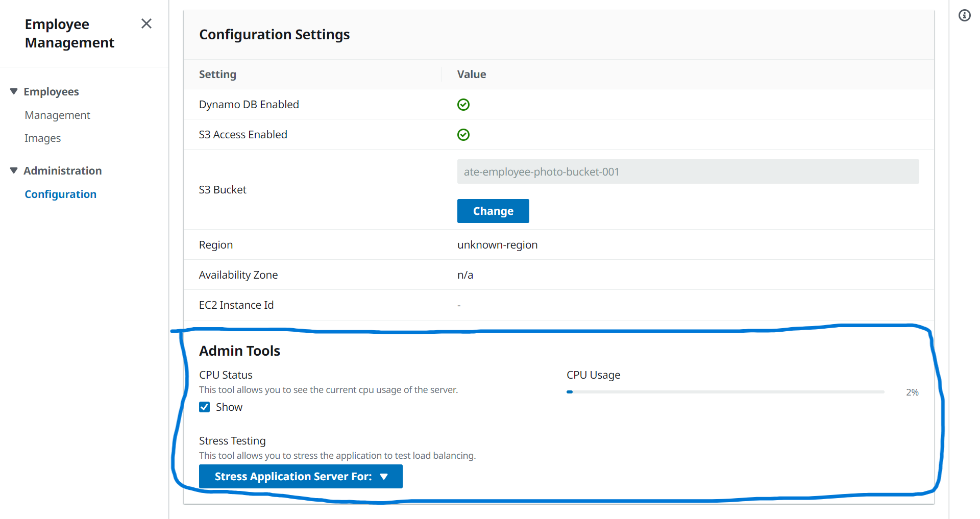
Task: Open the Management page from the sidebar
Action: pyautogui.click(x=57, y=115)
